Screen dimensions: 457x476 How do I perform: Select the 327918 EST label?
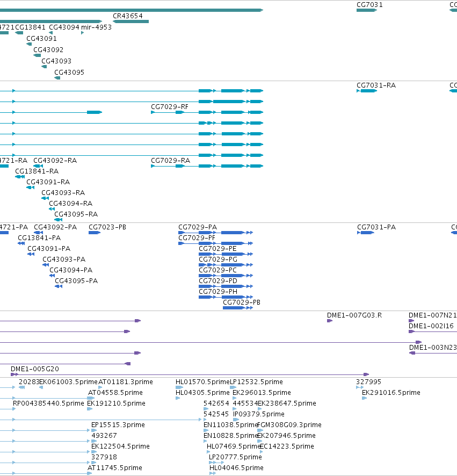click(x=104, y=457)
